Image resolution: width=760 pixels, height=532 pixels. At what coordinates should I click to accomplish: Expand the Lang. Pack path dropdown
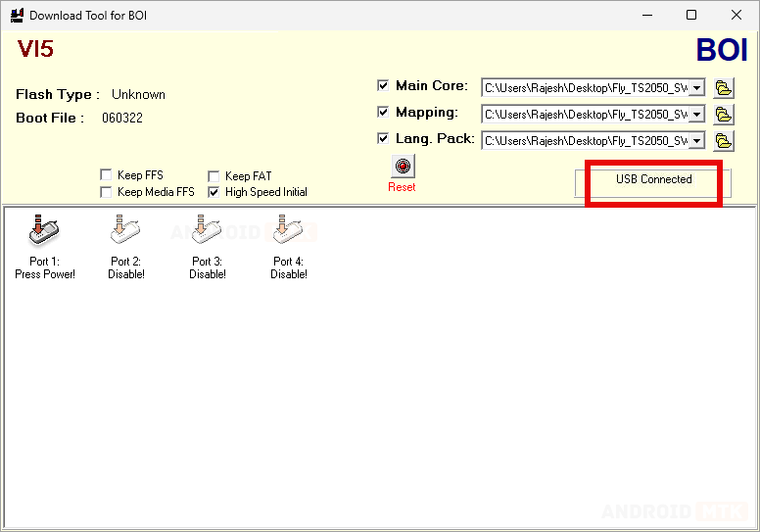696,141
